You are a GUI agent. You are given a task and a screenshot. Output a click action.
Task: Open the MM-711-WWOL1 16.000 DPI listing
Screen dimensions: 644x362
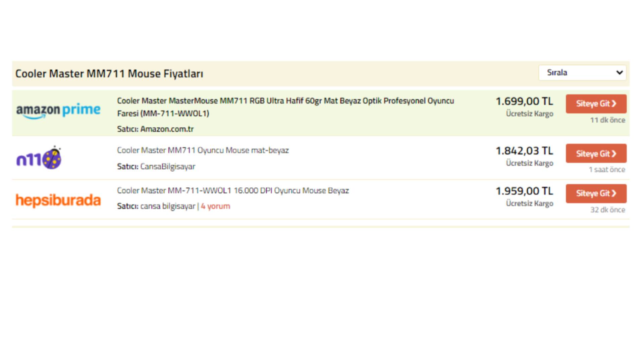click(x=233, y=190)
